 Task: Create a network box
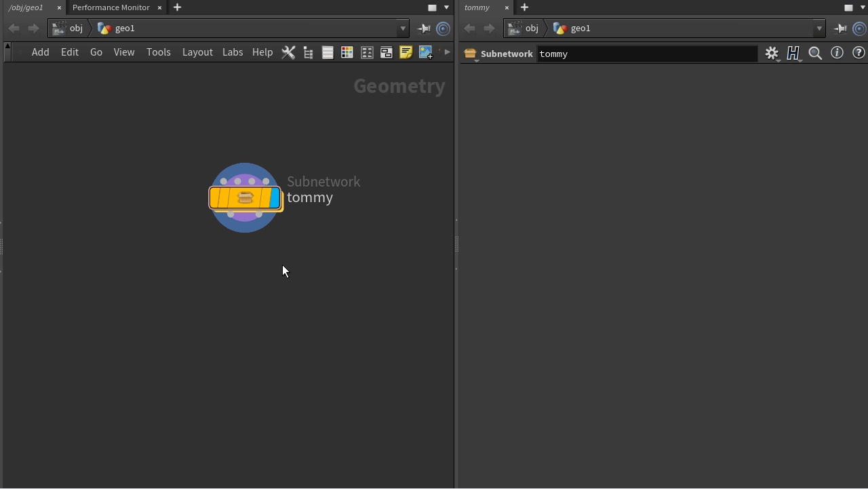click(387, 53)
